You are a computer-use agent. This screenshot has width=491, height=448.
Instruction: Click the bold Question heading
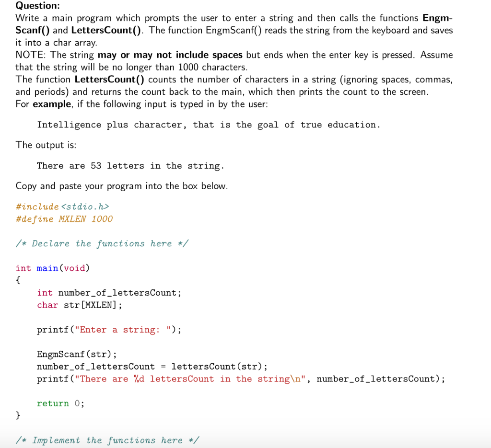37,6
